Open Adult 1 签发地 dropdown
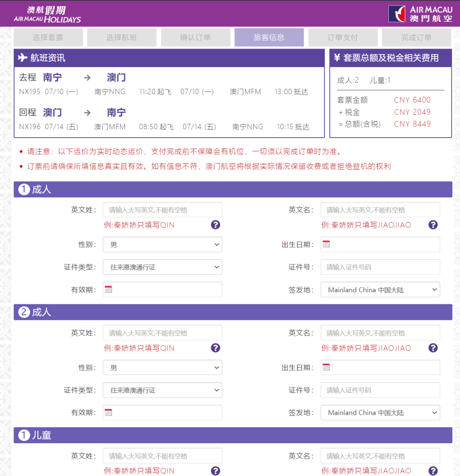The width and height of the screenshot is (460, 476). tap(380, 290)
